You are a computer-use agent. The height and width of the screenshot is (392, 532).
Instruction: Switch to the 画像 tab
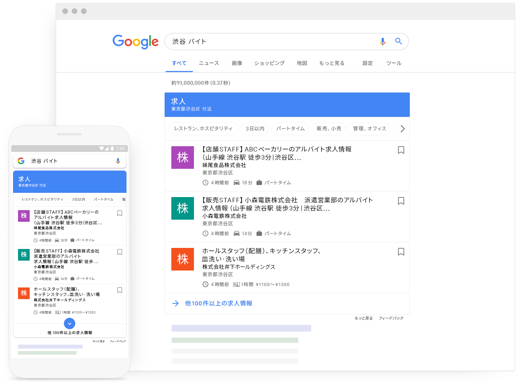coord(237,63)
